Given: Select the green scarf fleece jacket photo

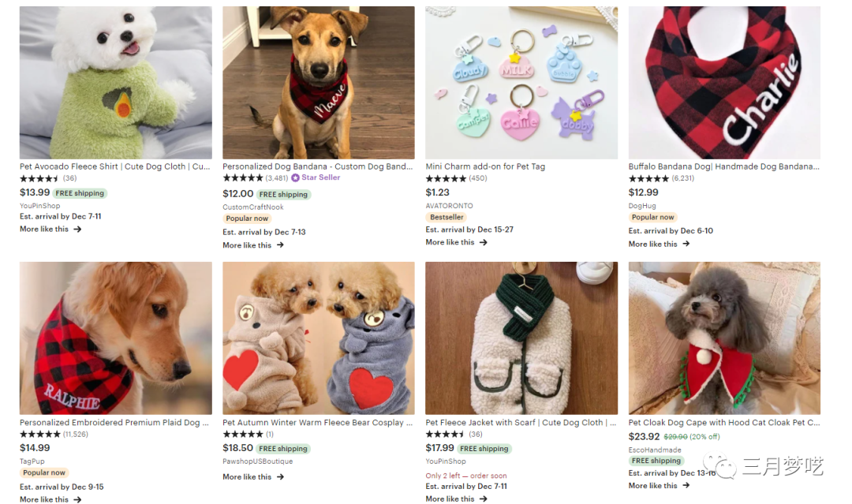Looking at the screenshot, I should click(521, 338).
